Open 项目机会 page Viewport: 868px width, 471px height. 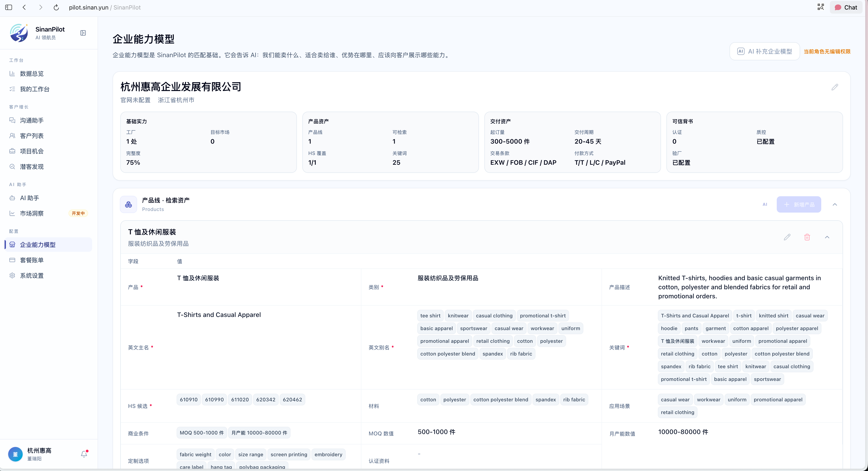(x=48, y=151)
